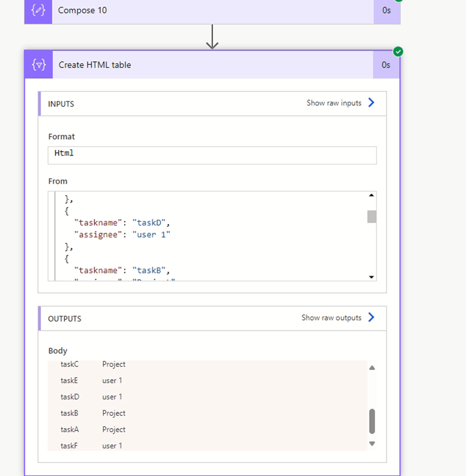Open the Compose 10 action header
This screenshot has height=476, width=466.
(212, 11)
